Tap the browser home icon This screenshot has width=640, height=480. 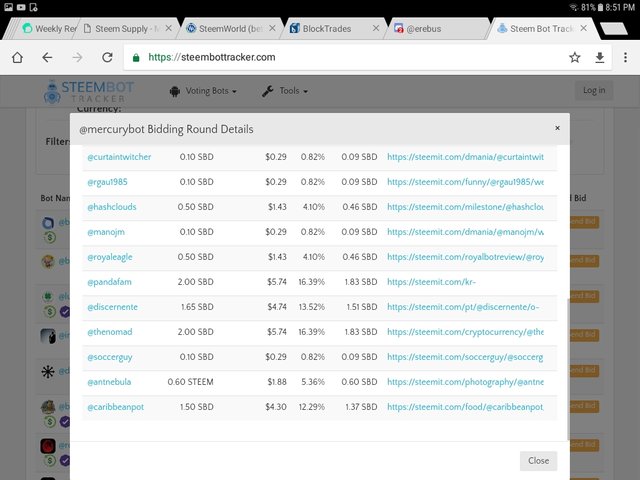click(17, 58)
